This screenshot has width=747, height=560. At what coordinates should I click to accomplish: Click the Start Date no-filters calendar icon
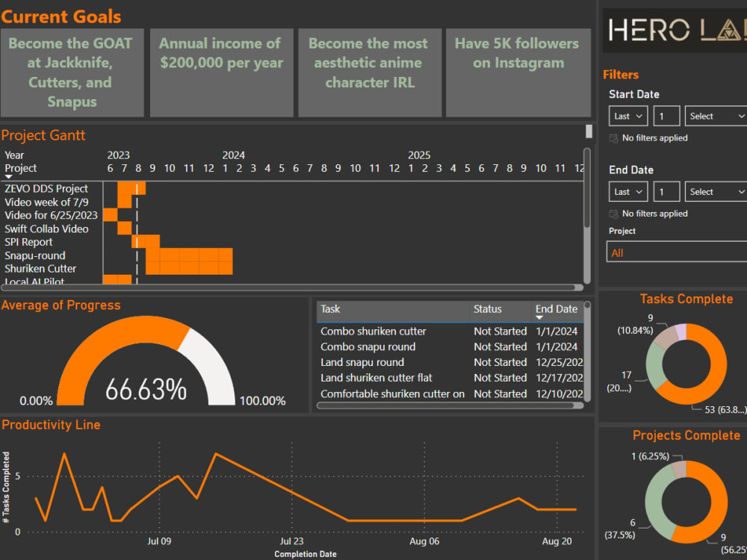[x=613, y=138]
